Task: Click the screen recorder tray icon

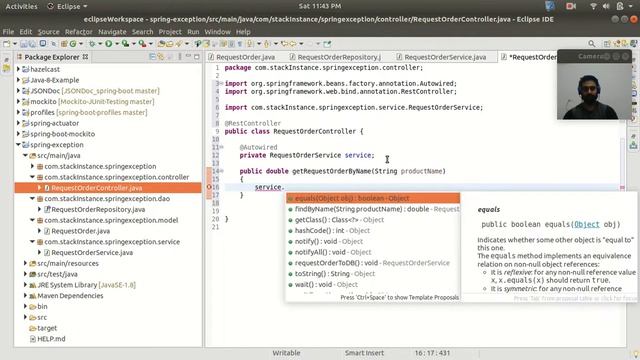Action: point(571,6)
